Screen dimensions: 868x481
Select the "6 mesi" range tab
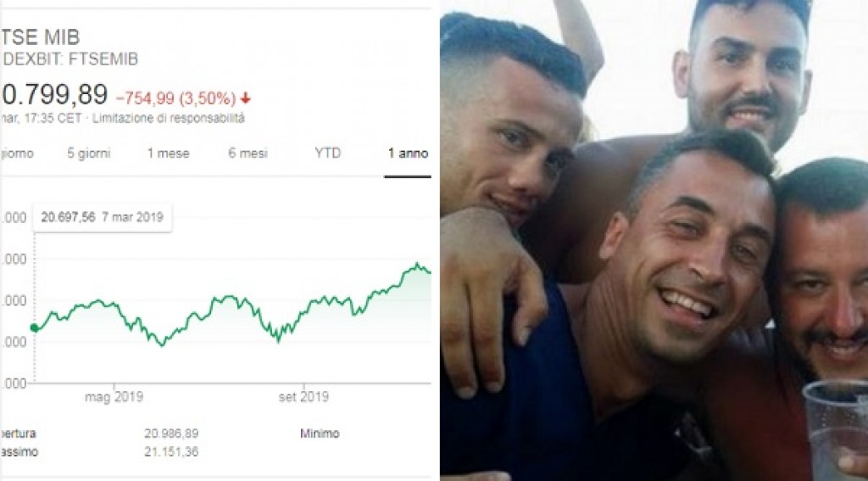(248, 154)
